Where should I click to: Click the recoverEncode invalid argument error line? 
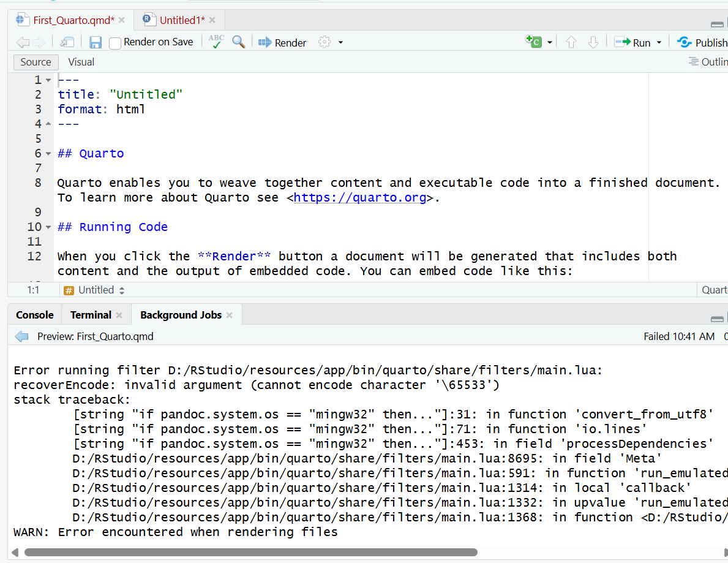click(257, 385)
